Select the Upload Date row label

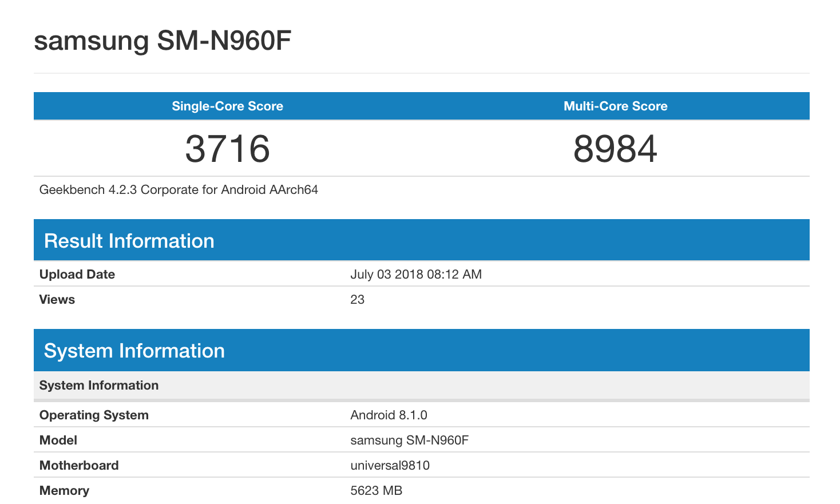[x=77, y=275]
